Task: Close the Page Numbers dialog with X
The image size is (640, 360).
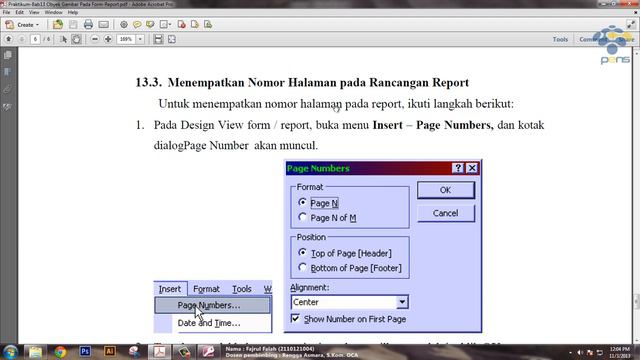Action: [x=472, y=168]
